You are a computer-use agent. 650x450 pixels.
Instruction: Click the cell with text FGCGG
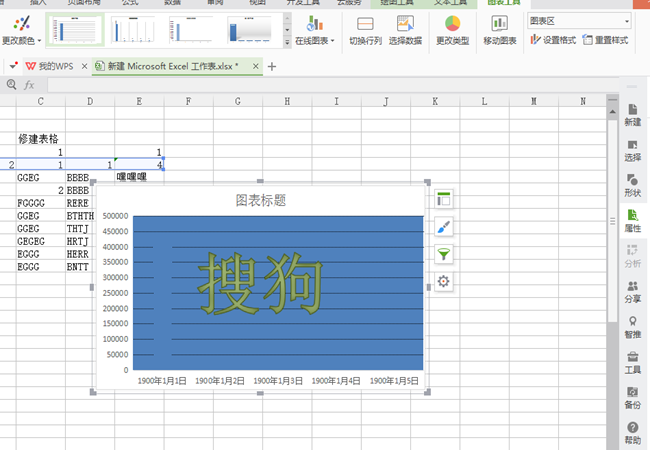pos(41,203)
